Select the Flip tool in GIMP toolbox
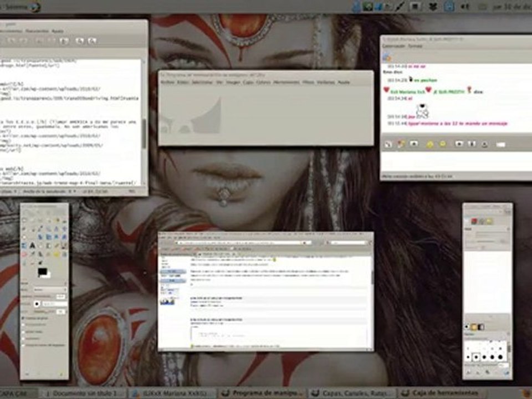This screenshot has width=532, height=399. tap(24, 245)
